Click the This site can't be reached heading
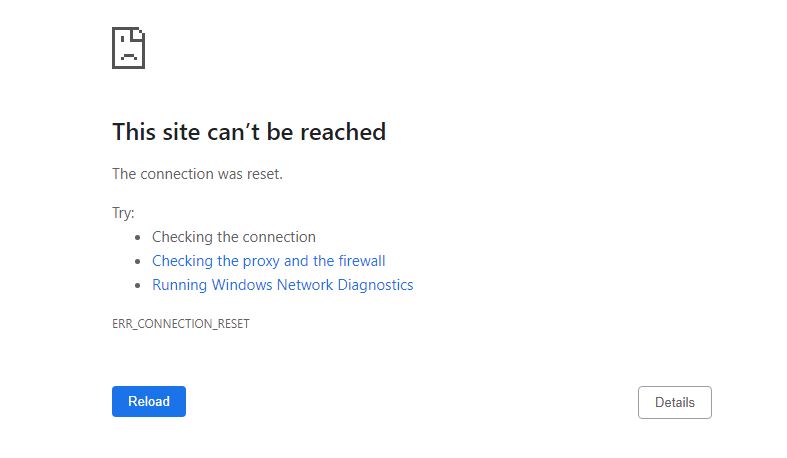The image size is (787, 458). coord(249,132)
